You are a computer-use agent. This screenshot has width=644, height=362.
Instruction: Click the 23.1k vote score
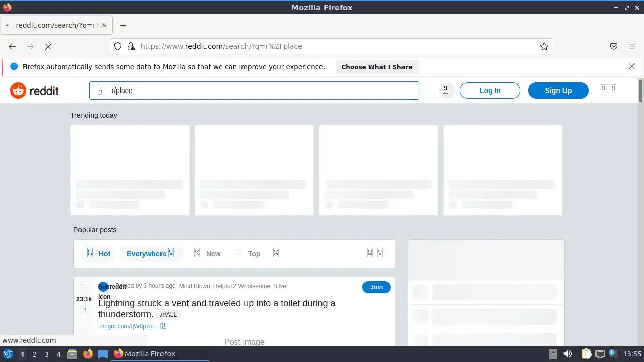pyautogui.click(x=84, y=299)
